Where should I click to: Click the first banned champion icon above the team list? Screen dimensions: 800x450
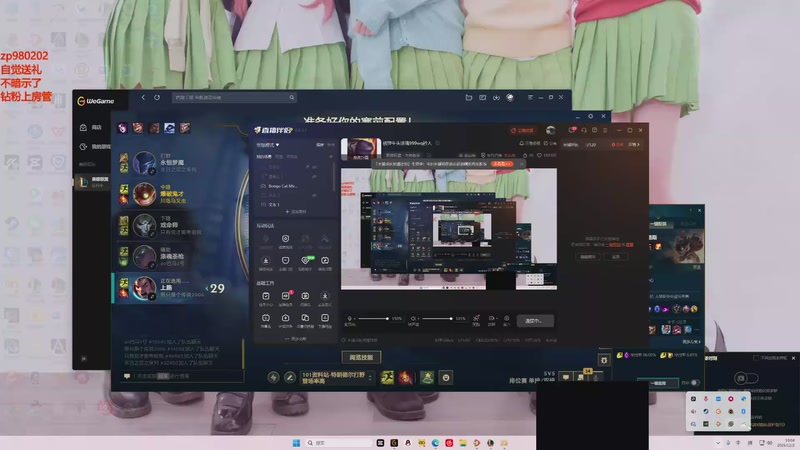(x=122, y=128)
